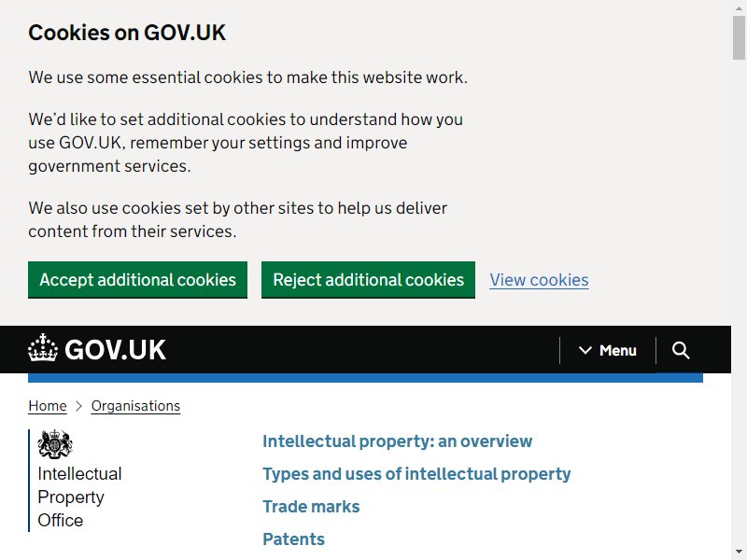This screenshot has height=560, width=747.
Task: Open Intellectual property: an overview
Action: 398,441
